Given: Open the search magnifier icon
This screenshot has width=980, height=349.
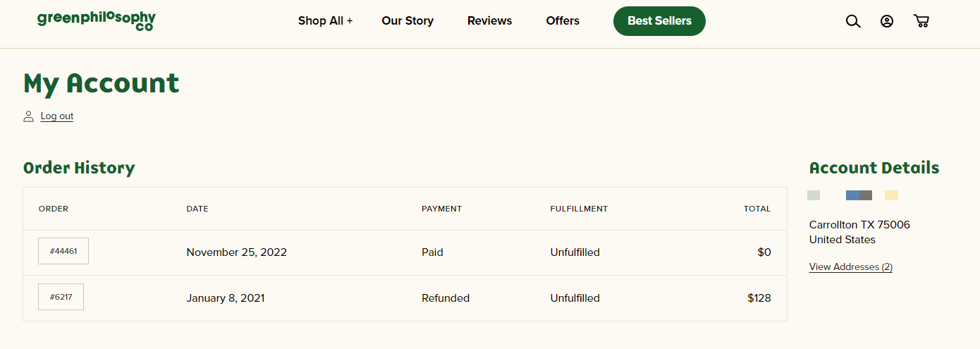Looking at the screenshot, I should click(x=853, y=21).
